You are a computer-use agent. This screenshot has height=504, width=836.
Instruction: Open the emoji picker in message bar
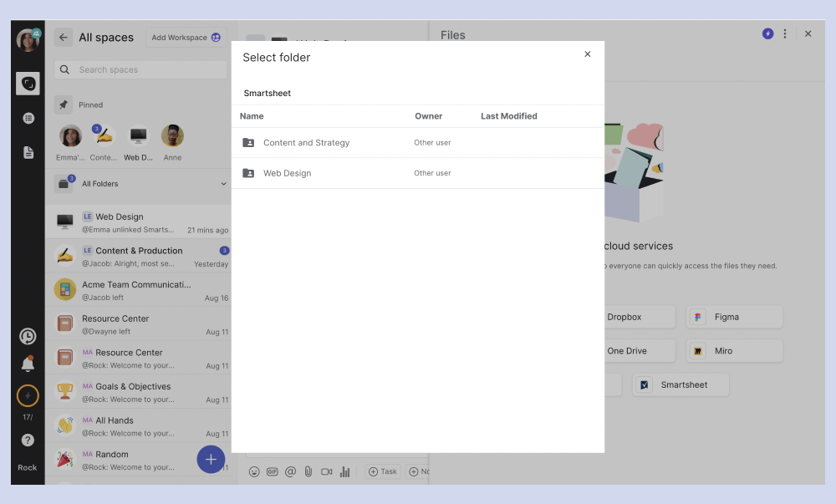coord(254,471)
